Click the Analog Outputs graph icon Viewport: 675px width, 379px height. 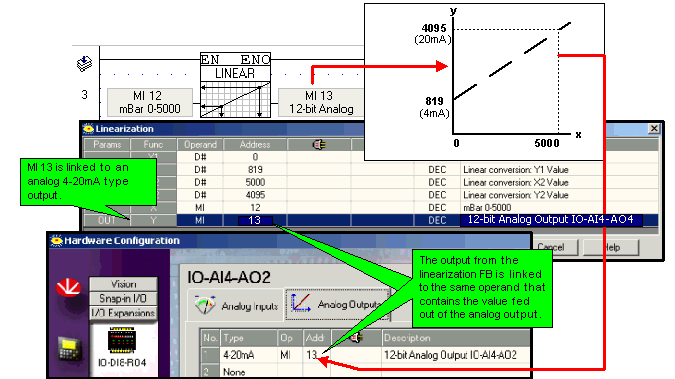(301, 303)
